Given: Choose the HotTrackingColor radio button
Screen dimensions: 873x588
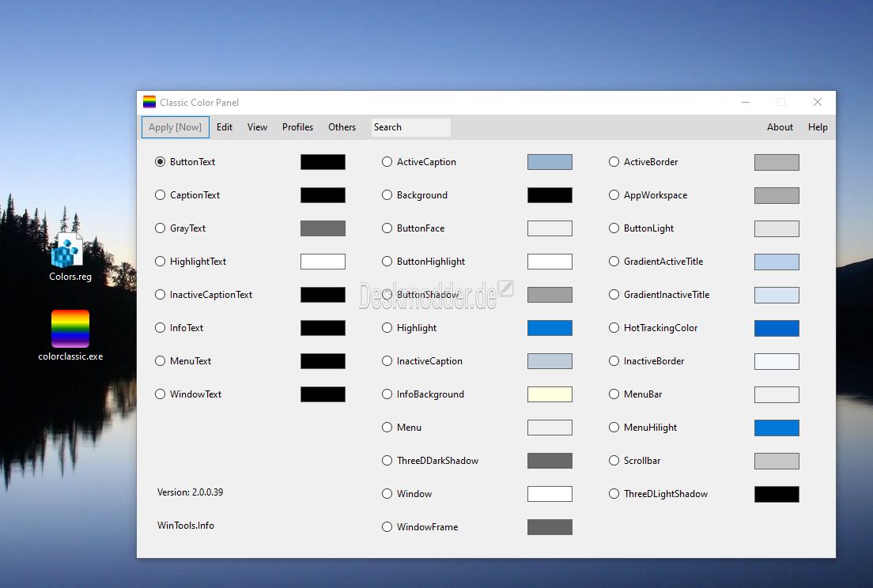Looking at the screenshot, I should point(614,328).
